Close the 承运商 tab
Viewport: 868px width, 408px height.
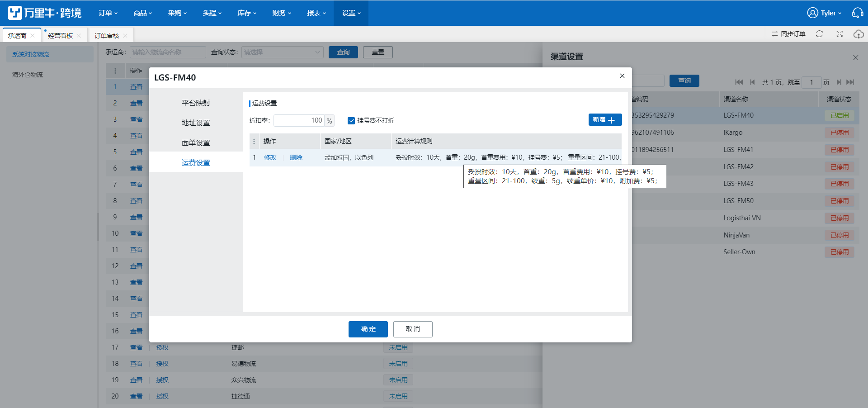(33, 36)
